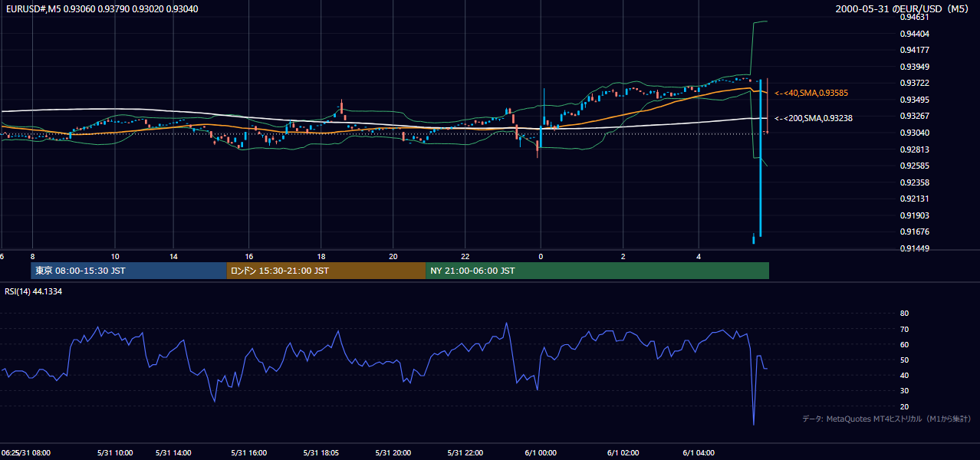Click RSI scale value 20
Image resolution: width=980 pixels, height=460 pixels.
point(904,406)
